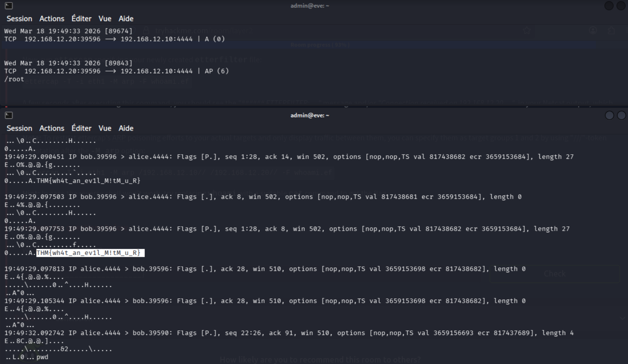Open the Session menu in the lower terminal
Image resolution: width=628 pixels, height=364 pixels.
pyautogui.click(x=19, y=128)
